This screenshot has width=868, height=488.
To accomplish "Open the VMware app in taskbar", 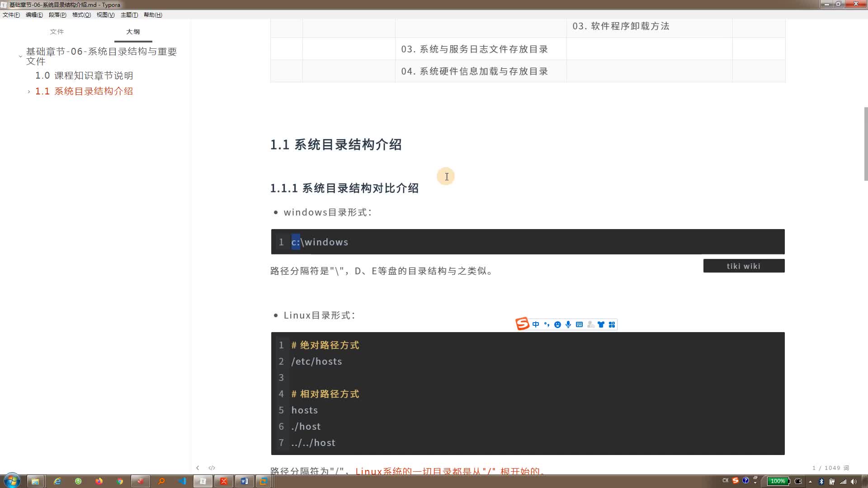I will pos(264,481).
